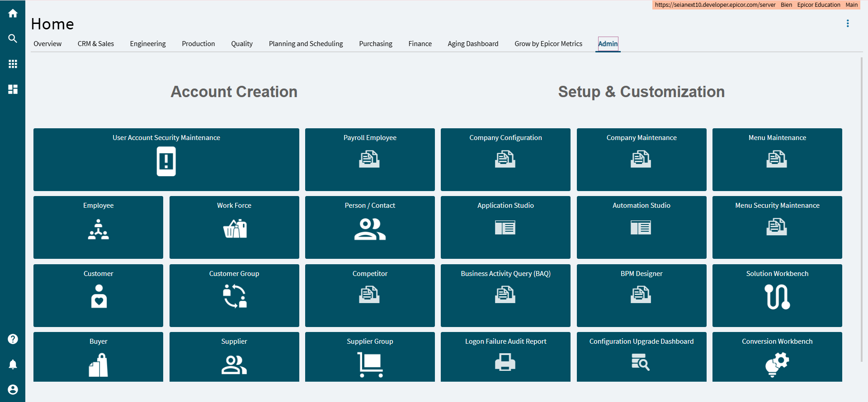The height and width of the screenshot is (402, 868).
Task: Go to the Planning and Scheduling tab
Action: pyautogui.click(x=306, y=44)
